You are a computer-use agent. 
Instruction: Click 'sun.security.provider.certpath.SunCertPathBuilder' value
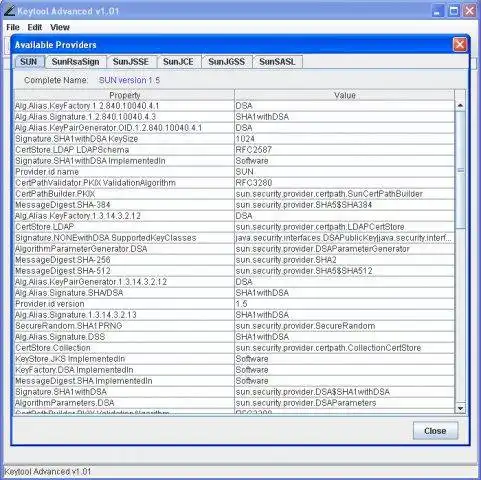(345, 194)
